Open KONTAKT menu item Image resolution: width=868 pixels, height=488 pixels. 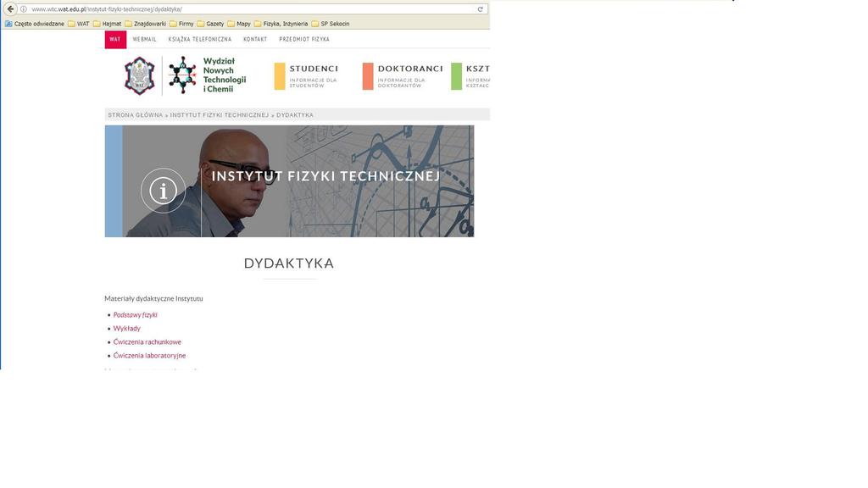tap(255, 39)
